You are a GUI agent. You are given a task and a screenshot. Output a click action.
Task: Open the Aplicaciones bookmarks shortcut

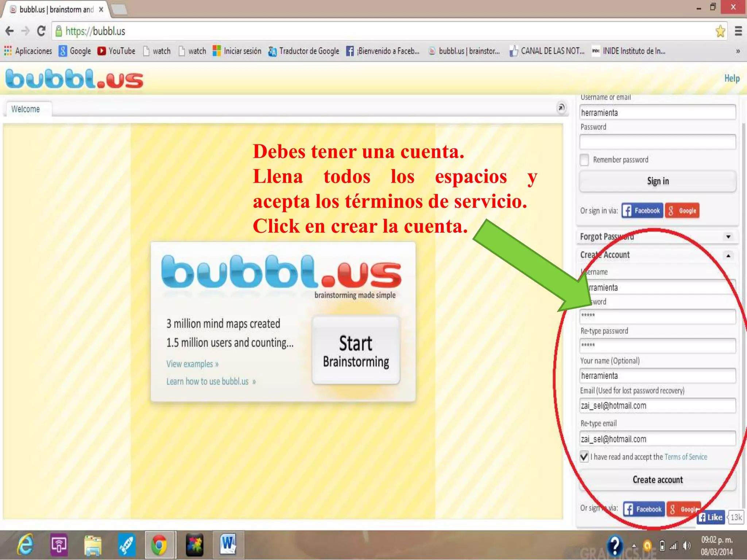tap(28, 51)
